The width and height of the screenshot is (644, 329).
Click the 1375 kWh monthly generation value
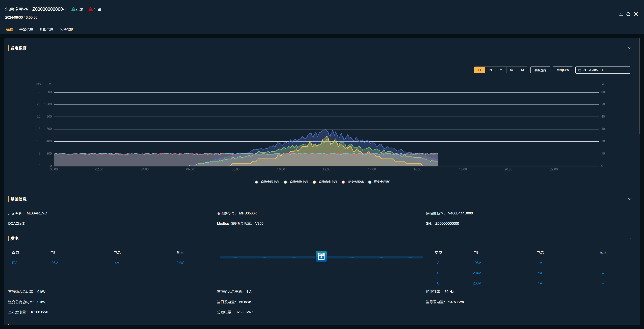456,302
